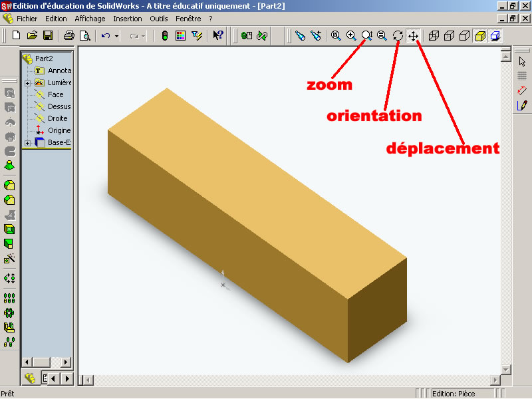532x399 pixels.
Task: Click the Draft feature icon
Action: [x=9, y=244]
